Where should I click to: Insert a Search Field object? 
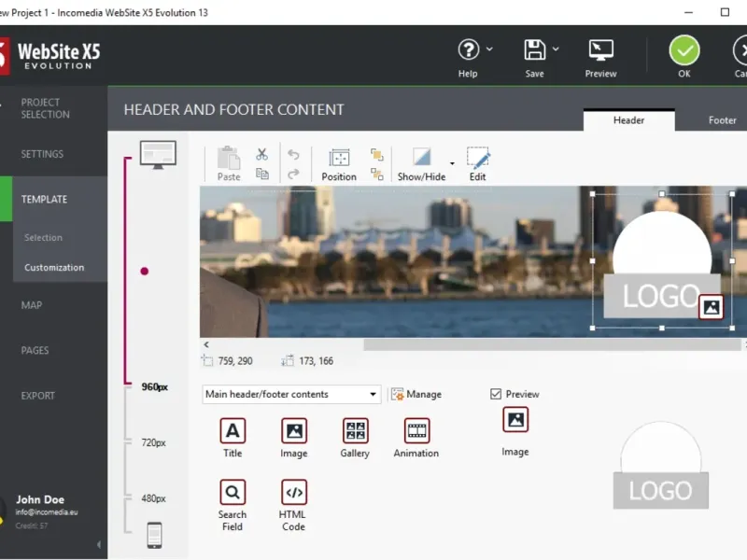(x=233, y=505)
